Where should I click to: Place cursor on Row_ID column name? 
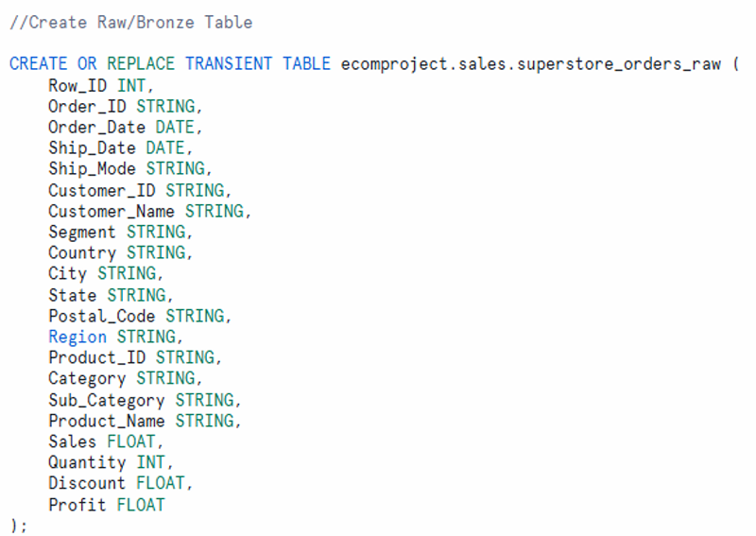click(x=77, y=85)
